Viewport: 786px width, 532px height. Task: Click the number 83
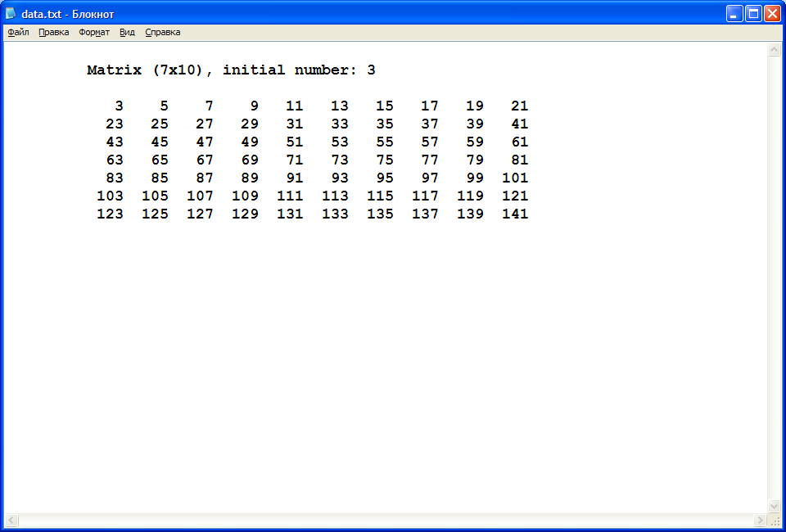click(115, 178)
